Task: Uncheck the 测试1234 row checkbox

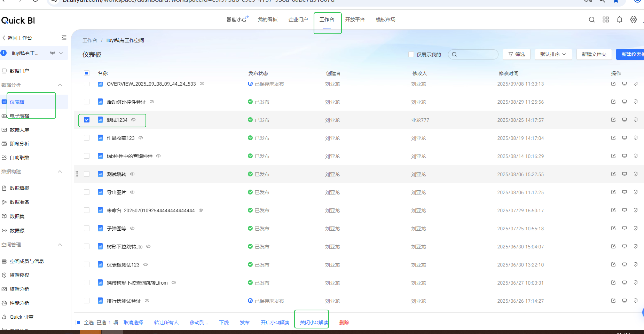Action: [x=87, y=120]
